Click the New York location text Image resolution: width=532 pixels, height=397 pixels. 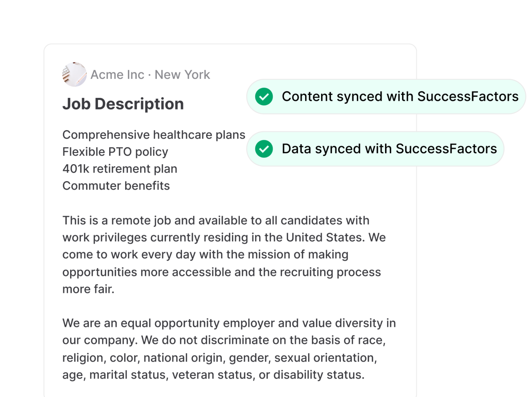pos(182,75)
